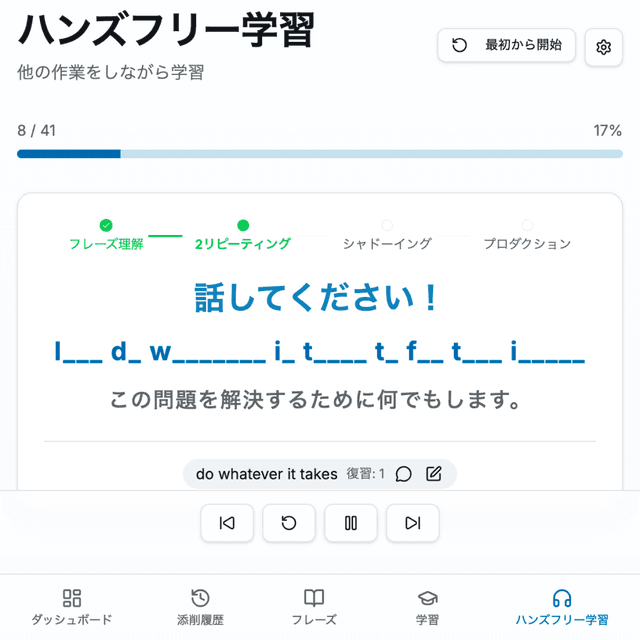The image size is (640, 640).
Task: Go to the 添削履歴 tab
Action: tap(200, 607)
